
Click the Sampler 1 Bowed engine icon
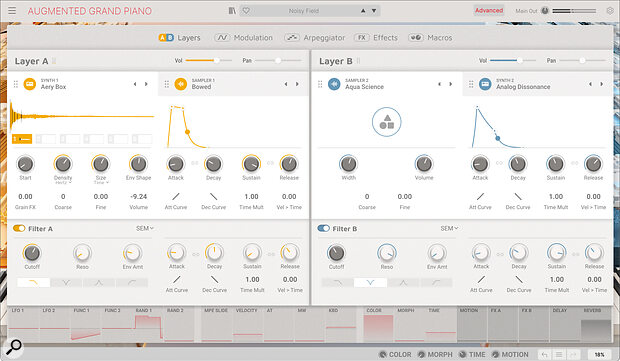(181, 84)
